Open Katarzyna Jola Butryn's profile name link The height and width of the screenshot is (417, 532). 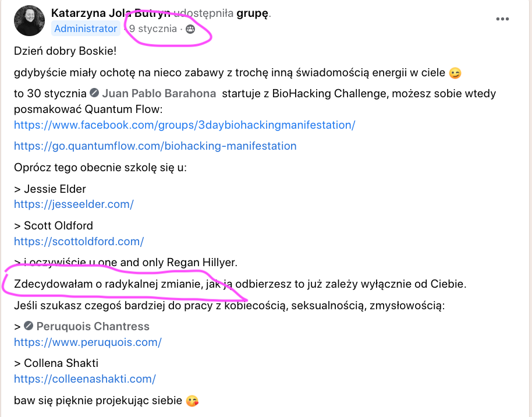coord(111,13)
